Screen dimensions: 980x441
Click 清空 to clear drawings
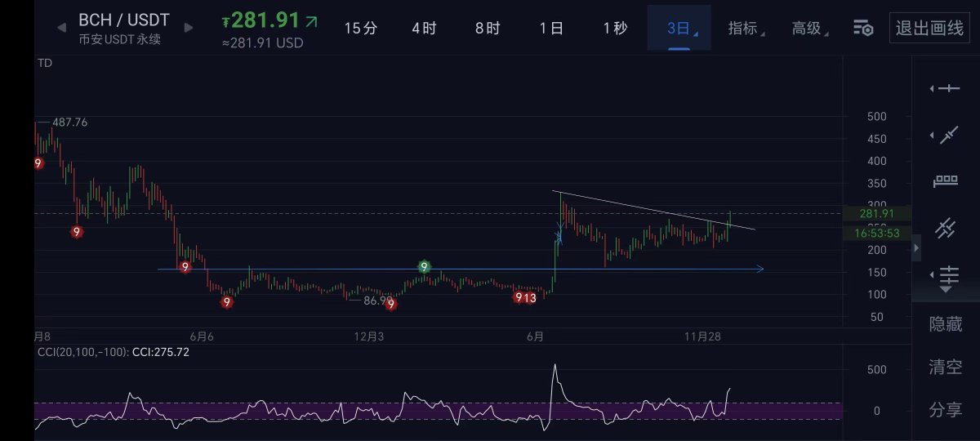pos(946,367)
